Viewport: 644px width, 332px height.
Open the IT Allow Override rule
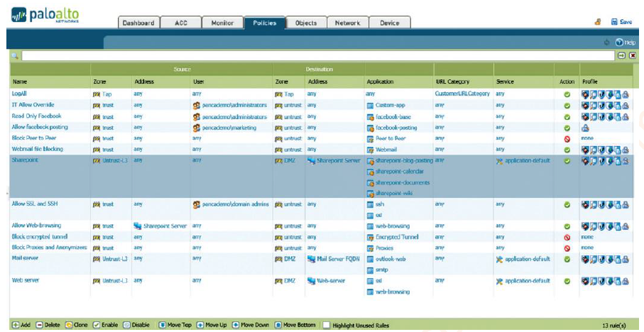click(x=33, y=105)
